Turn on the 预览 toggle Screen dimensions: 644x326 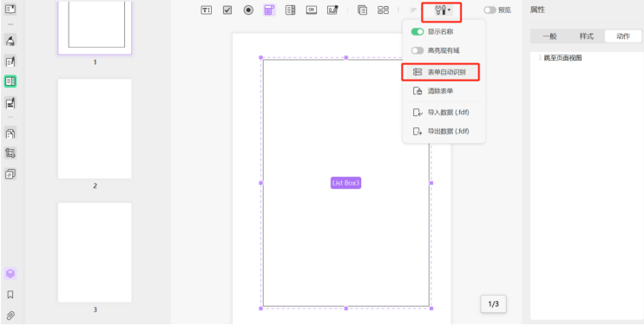pyautogui.click(x=490, y=10)
